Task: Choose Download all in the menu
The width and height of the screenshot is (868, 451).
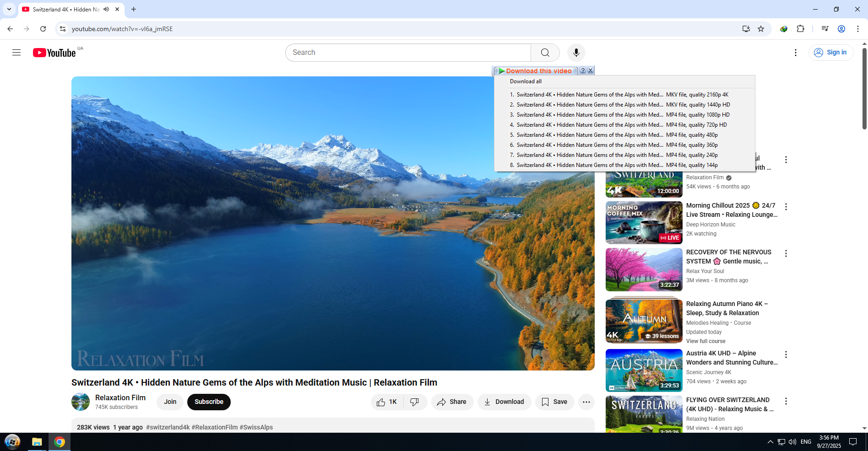Action: [526, 81]
